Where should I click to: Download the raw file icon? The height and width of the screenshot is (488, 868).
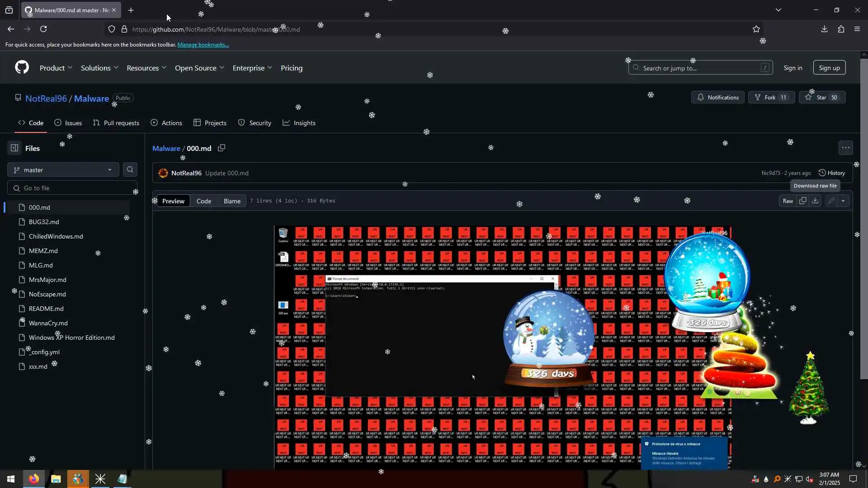point(815,201)
